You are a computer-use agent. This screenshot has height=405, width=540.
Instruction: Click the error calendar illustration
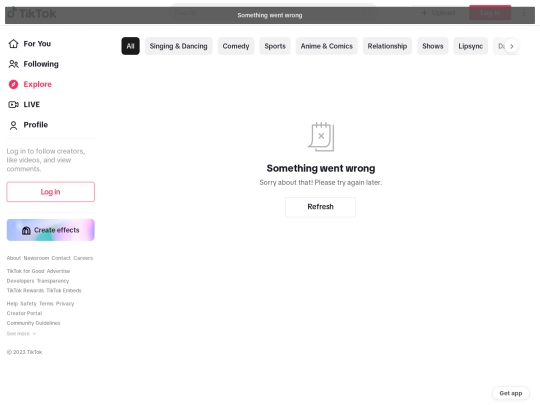pos(321,137)
